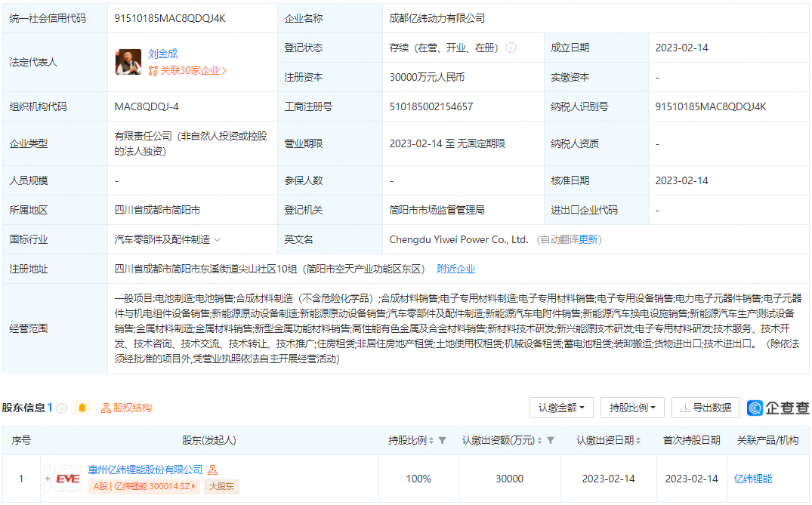Click the info icon next to 存续 status
812x505 pixels.
[511, 47]
